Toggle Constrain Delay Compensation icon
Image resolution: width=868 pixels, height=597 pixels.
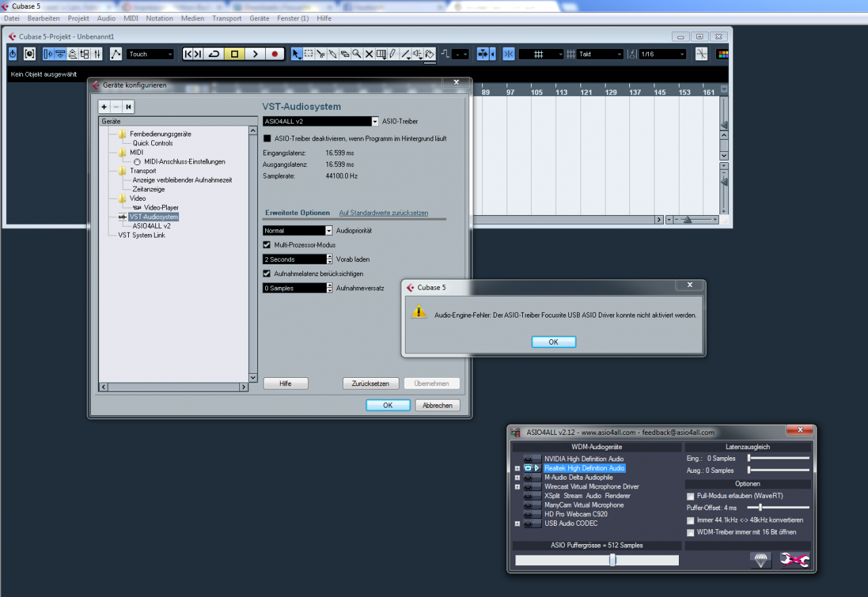click(x=29, y=54)
